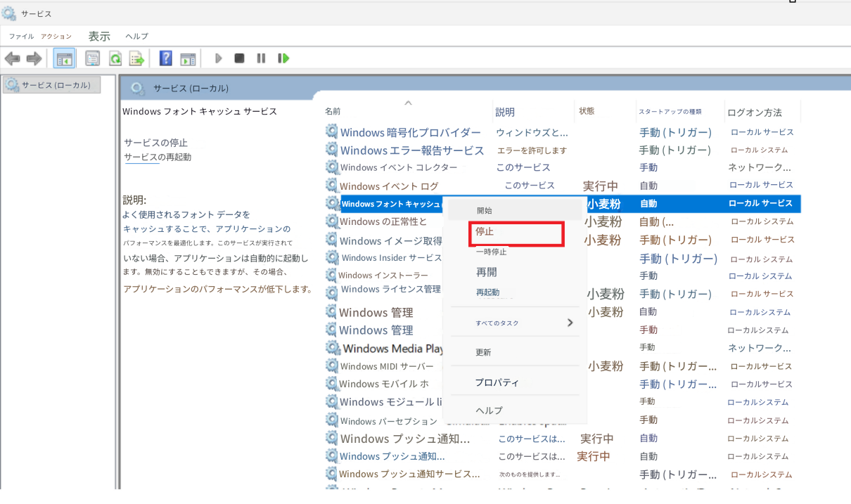This screenshot has height=504, width=851.
Task: Click gear icon beside Windows 暗号化プロバイダー
Action: point(332,131)
